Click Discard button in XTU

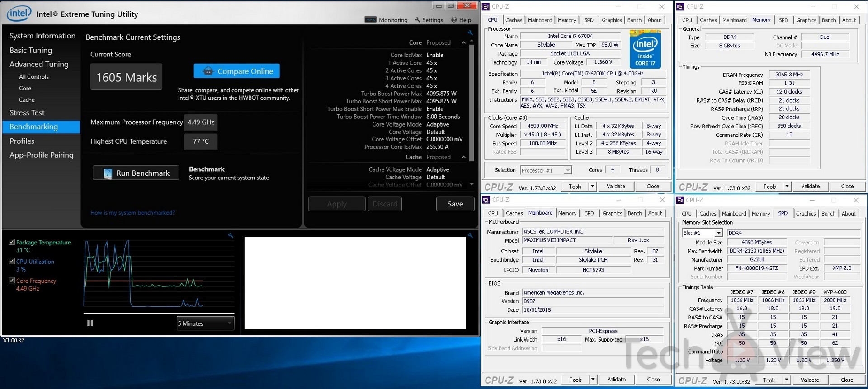click(x=385, y=204)
